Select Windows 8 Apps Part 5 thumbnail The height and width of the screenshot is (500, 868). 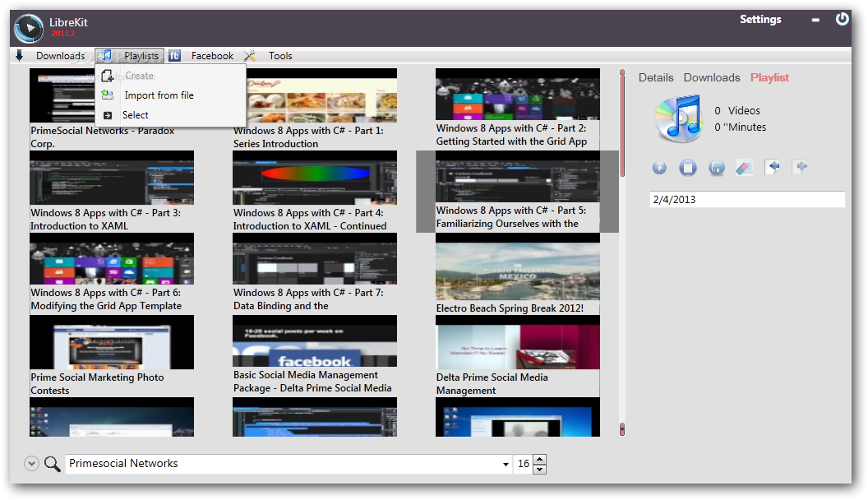click(518, 176)
